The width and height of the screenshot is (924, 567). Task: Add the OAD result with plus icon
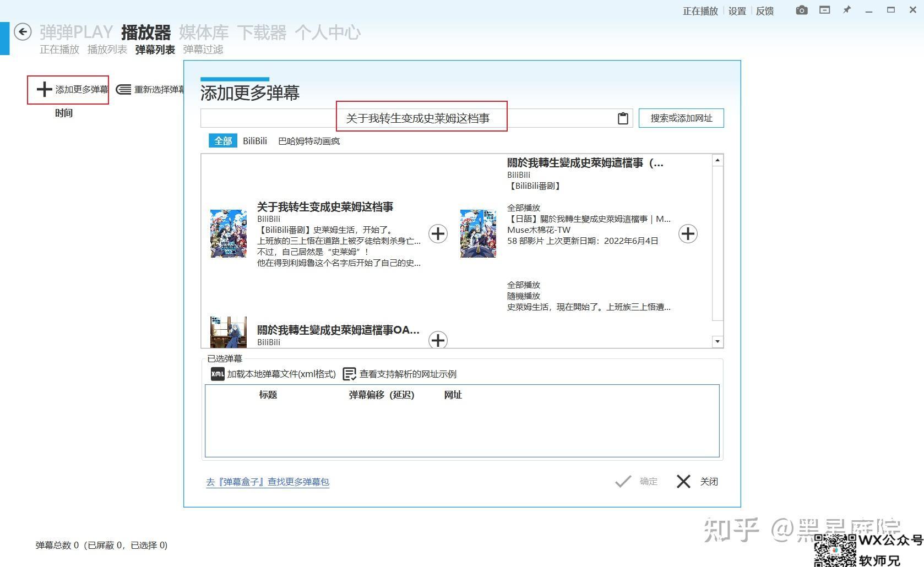(x=438, y=340)
